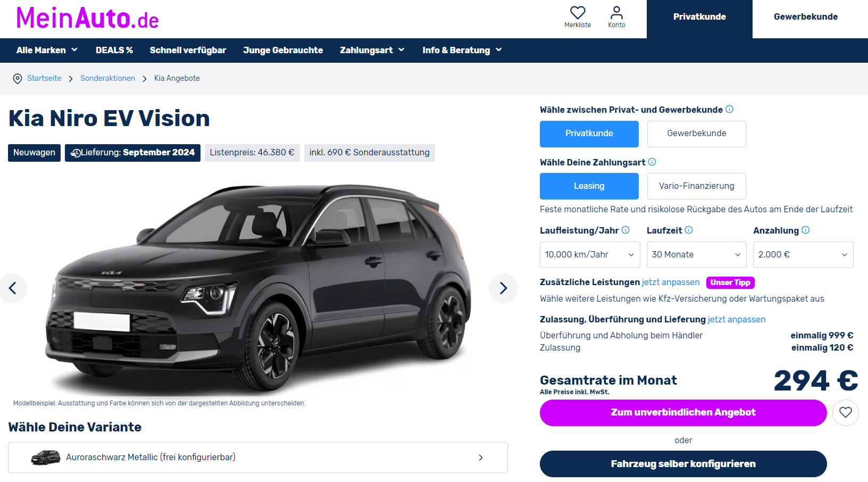The height and width of the screenshot is (482, 868).
Task: Click einmalig 120 € fee value
Action: point(822,348)
